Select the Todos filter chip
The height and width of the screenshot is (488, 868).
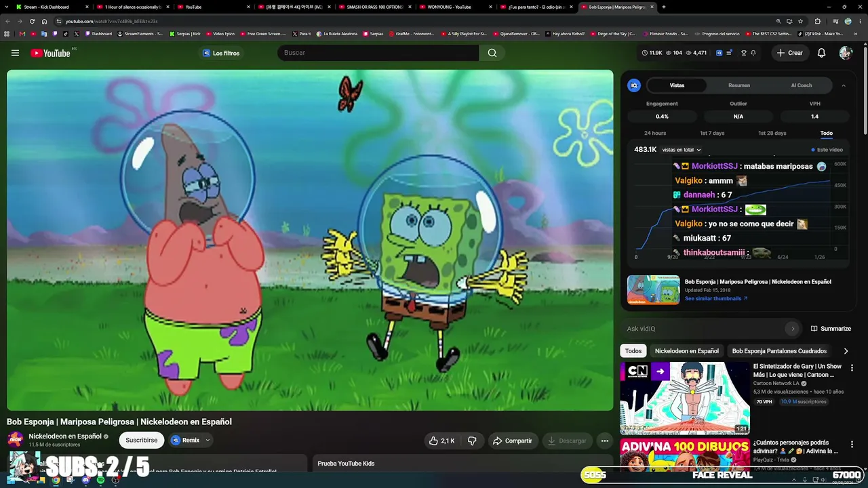tap(633, 351)
